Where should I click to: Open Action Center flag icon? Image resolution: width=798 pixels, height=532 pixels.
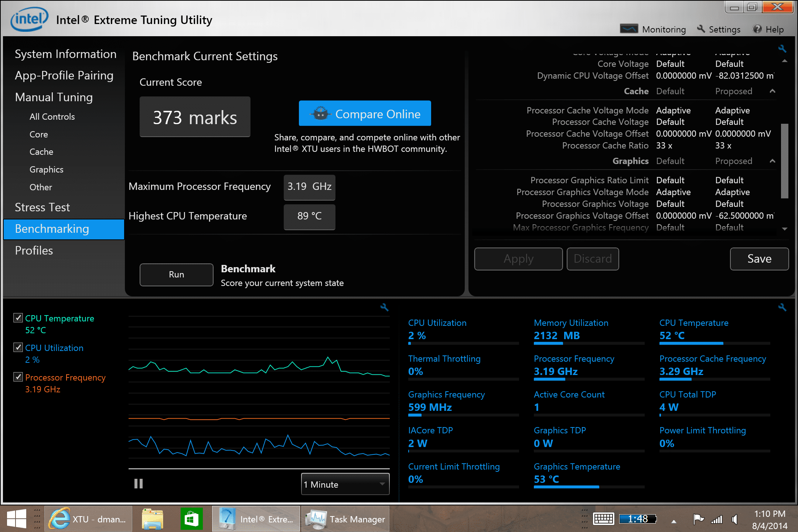[x=698, y=519]
